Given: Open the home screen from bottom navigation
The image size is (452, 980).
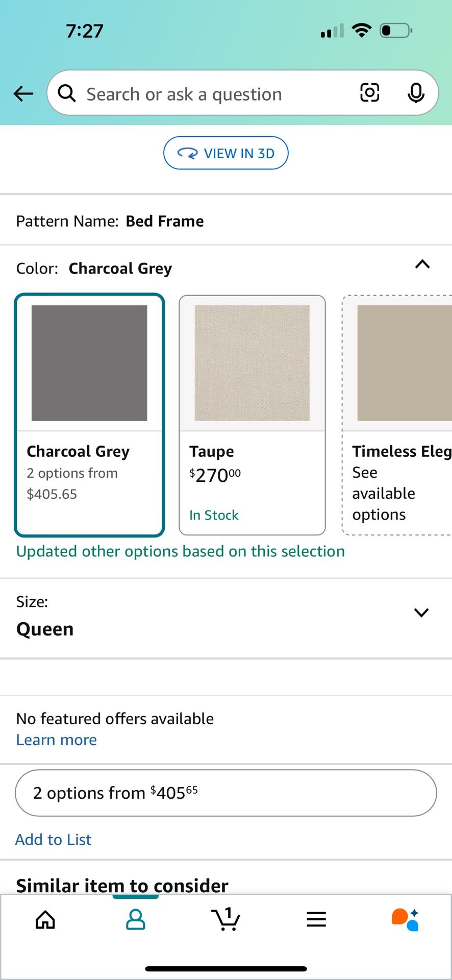Looking at the screenshot, I should click(x=45, y=919).
